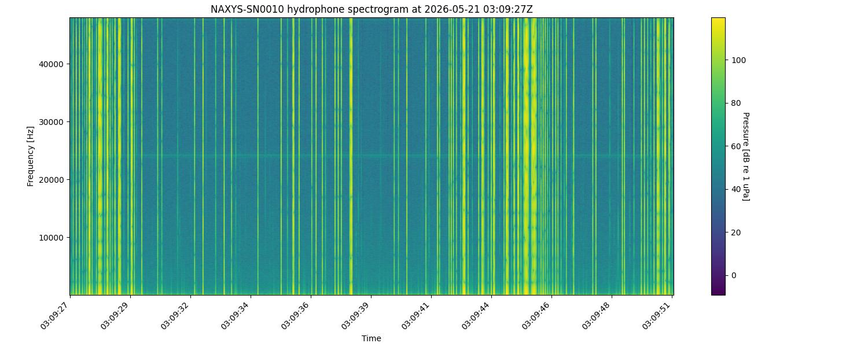Click the 03:09:39 time tick label
Screen dimensions: 868x347
[357, 315]
